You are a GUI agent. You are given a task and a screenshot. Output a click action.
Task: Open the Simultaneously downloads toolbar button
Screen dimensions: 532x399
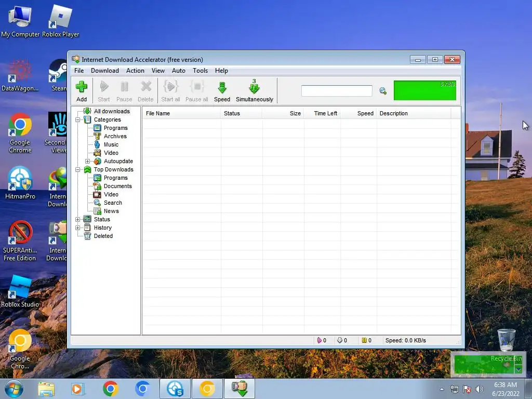click(255, 91)
